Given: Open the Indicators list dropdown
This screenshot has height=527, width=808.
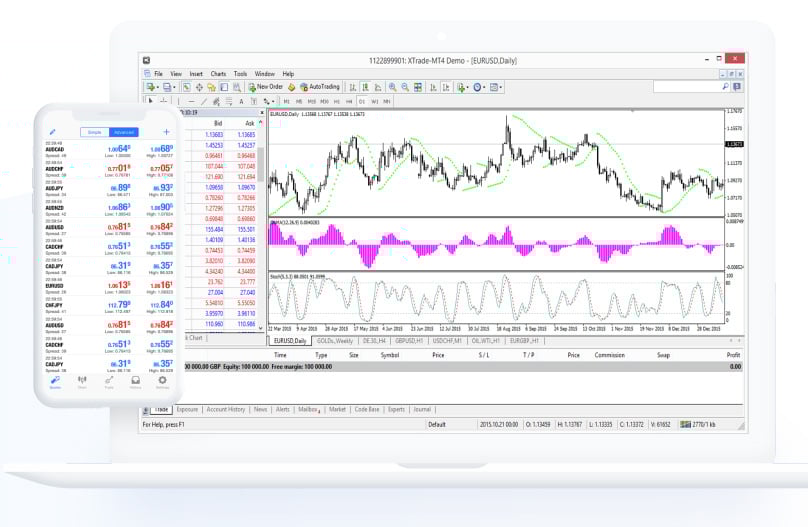Looking at the screenshot, I should pos(462,88).
